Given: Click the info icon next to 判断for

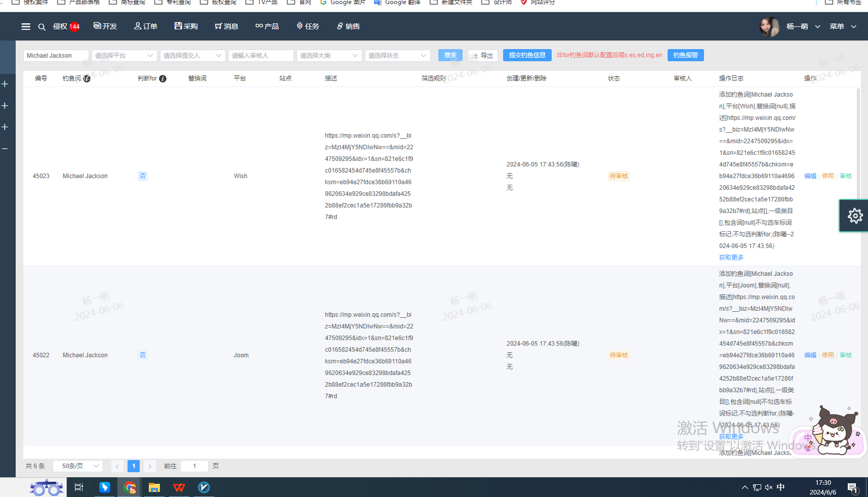Looking at the screenshot, I should [162, 78].
